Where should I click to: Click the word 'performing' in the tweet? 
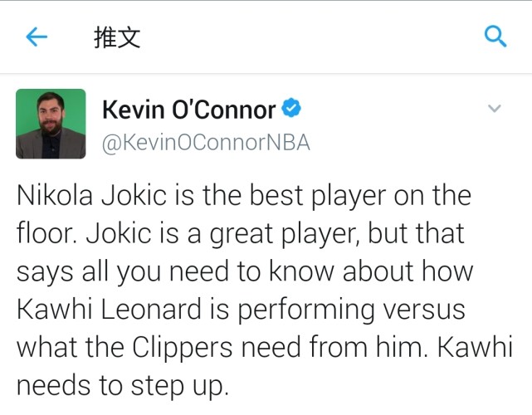pyautogui.click(x=305, y=310)
